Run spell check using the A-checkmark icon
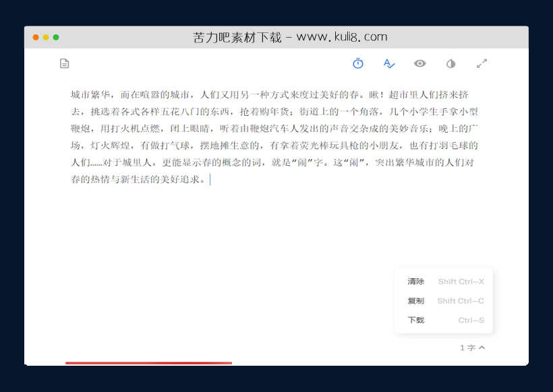The width and height of the screenshot is (553, 392). tap(389, 63)
